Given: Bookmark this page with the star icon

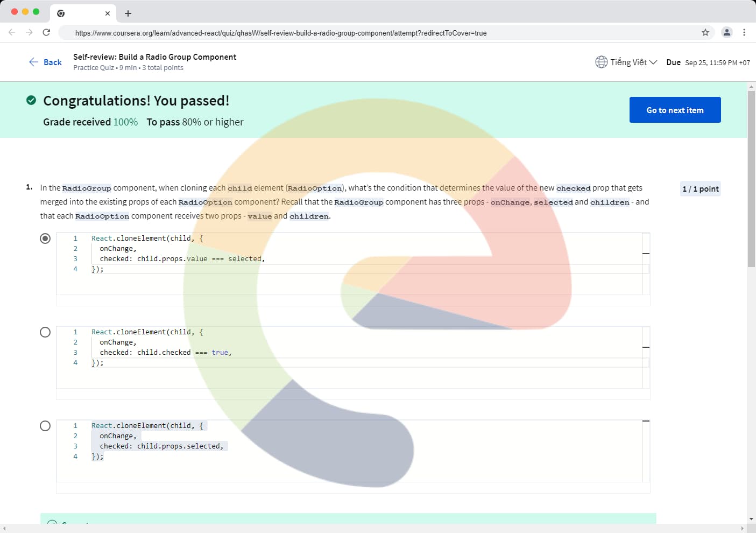Looking at the screenshot, I should point(705,32).
